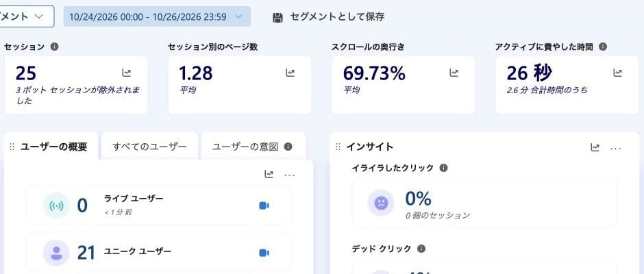Viewport: 644px width, 274px height.
Task: Open the segment dropdown at top left
Action: (x=26, y=16)
